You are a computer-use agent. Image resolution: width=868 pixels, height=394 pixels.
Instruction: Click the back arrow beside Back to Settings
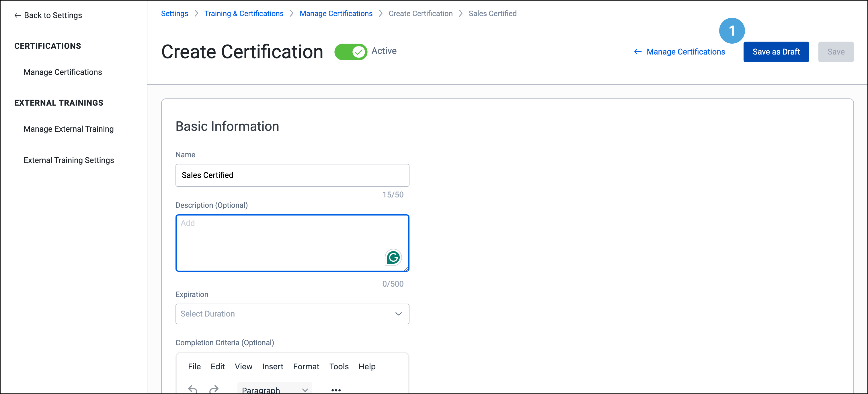[17, 15]
